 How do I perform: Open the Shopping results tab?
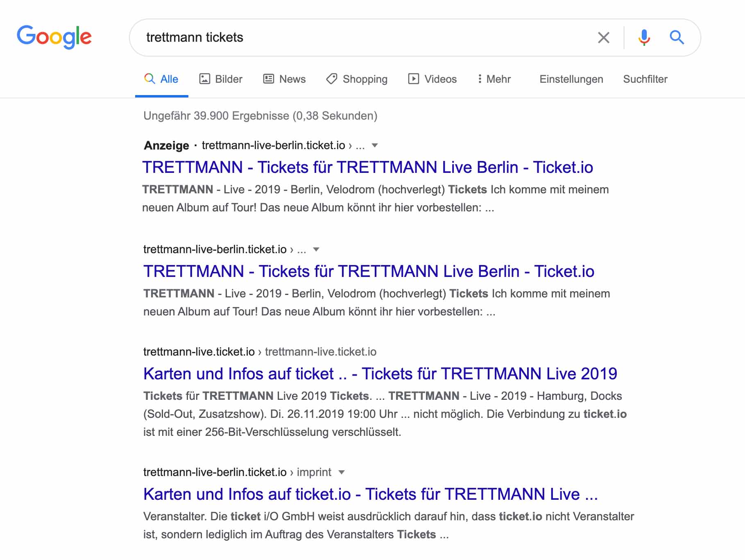coord(357,79)
